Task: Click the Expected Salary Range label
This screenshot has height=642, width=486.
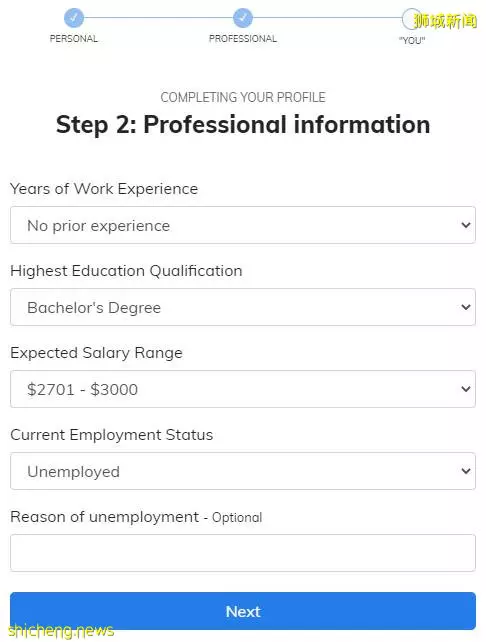Action: coord(96,353)
